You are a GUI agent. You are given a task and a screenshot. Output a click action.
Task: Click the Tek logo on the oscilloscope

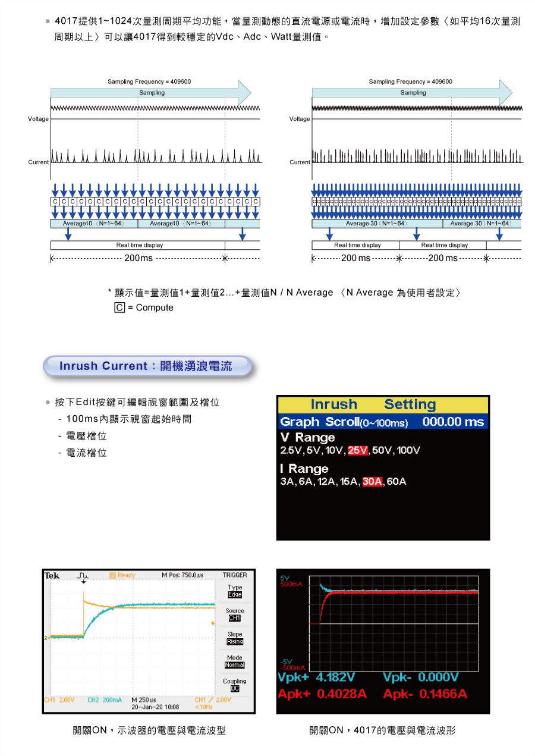coord(52,576)
